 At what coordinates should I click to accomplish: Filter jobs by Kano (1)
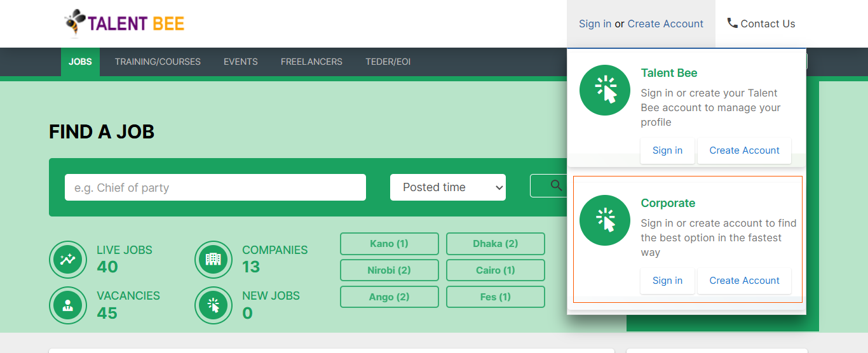coord(389,244)
